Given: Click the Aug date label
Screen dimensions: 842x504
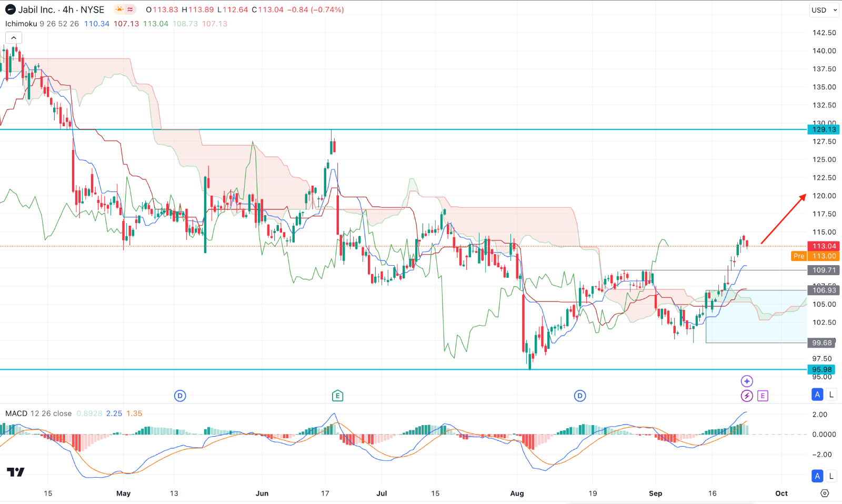Looking at the screenshot, I should pos(517,493).
